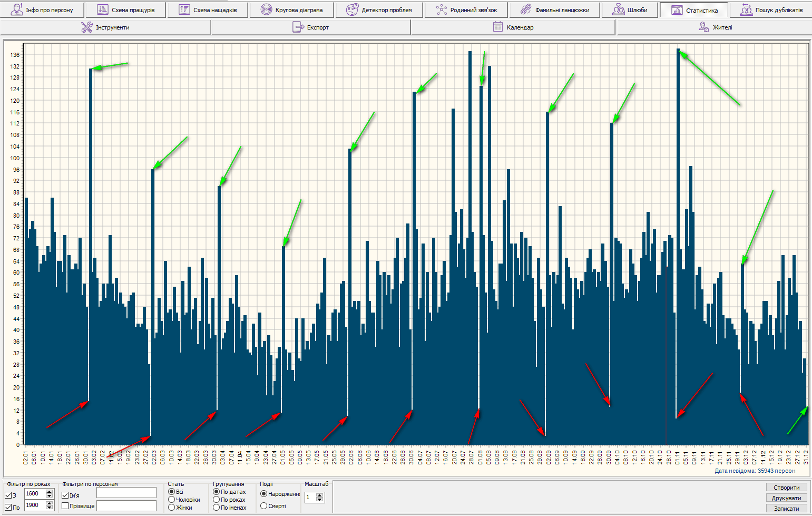Select the 'Жінки' gender radio button
The height and width of the screenshot is (516, 812).
click(171, 508)
